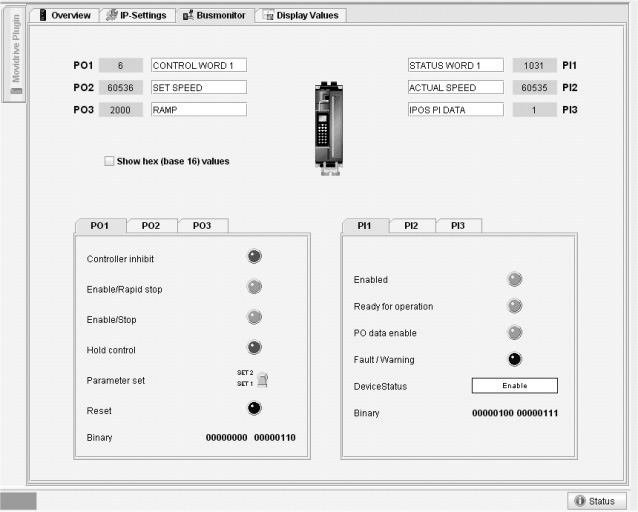Image resolution: width=638 pixels, height=512 pixels.
Task: Click the PI1 binary value 00000100 00000111
Action: pos(515,414)
